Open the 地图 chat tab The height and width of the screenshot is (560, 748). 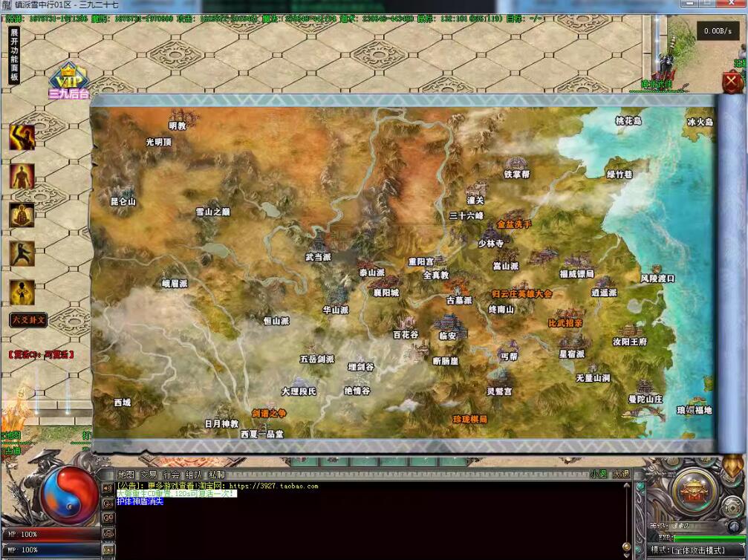pos(127,475)
